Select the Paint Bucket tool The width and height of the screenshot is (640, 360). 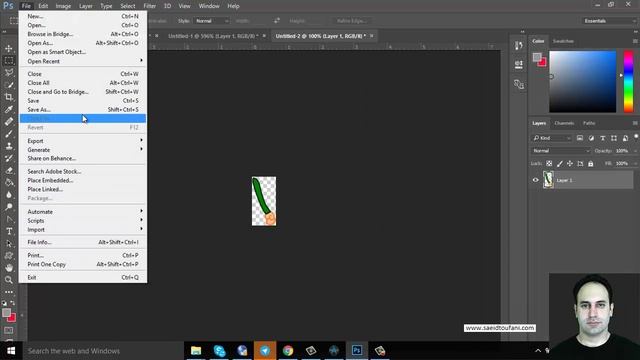9,182
